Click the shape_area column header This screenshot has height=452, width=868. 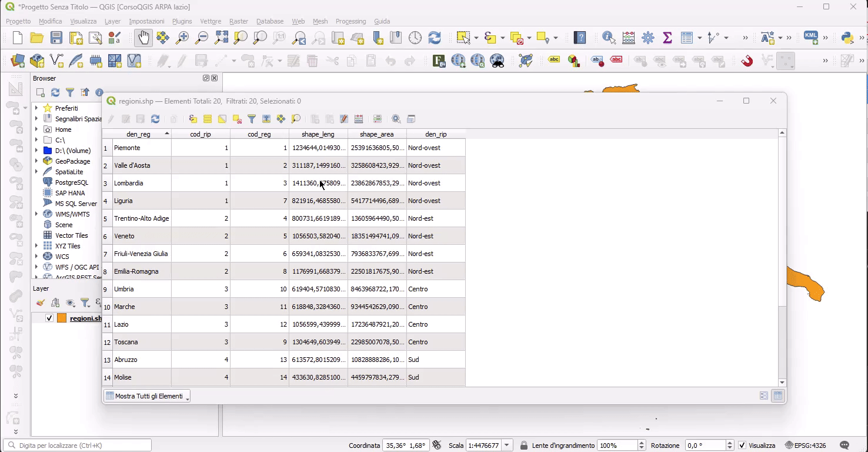coord(377,134)
